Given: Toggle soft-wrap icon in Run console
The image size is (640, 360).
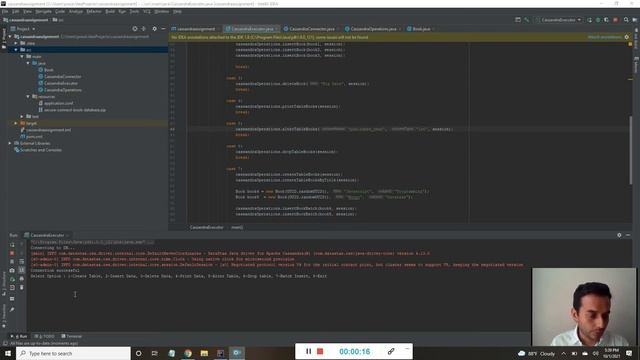Looking at the screenshot, I should click(x=22, y=262).
